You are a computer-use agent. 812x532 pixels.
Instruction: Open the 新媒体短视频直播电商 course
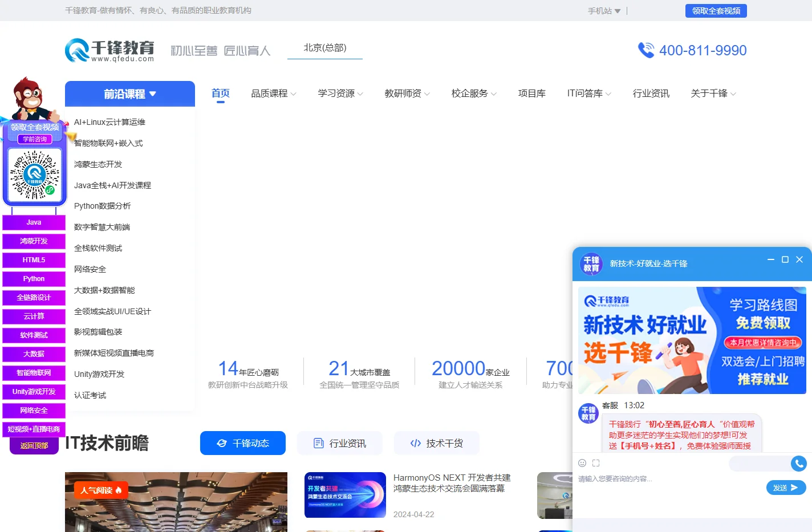114,353
